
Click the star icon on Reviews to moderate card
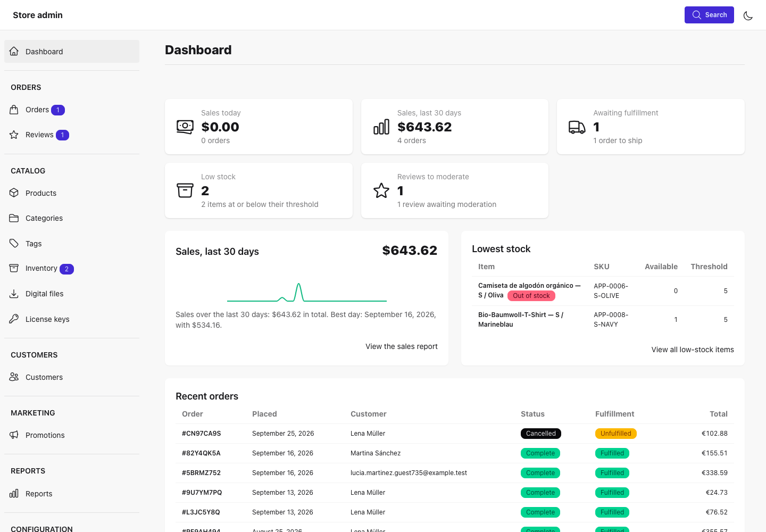pyautogui.click(x=381, y=190)
